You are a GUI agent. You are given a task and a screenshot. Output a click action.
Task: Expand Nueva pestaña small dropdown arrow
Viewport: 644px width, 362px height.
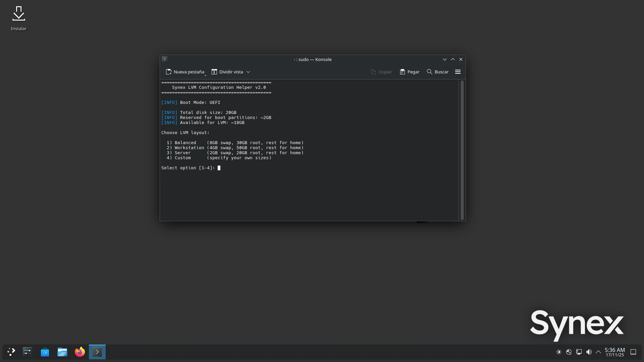205,75
